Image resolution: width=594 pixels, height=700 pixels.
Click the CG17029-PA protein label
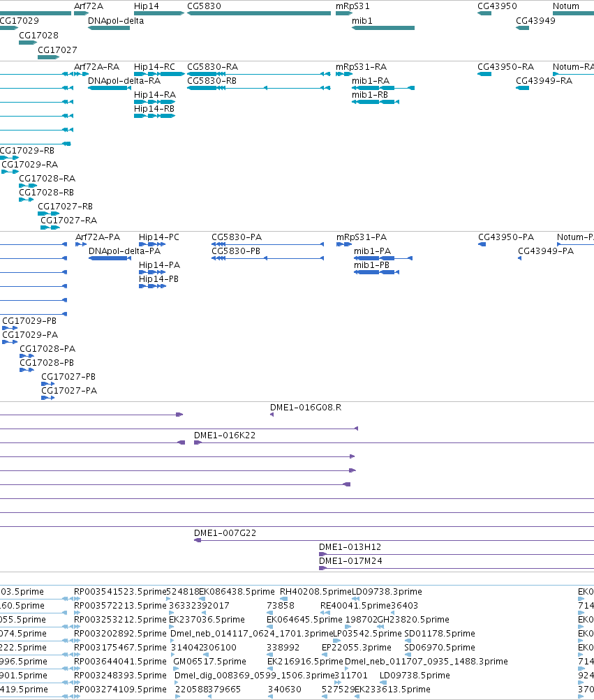30,335
